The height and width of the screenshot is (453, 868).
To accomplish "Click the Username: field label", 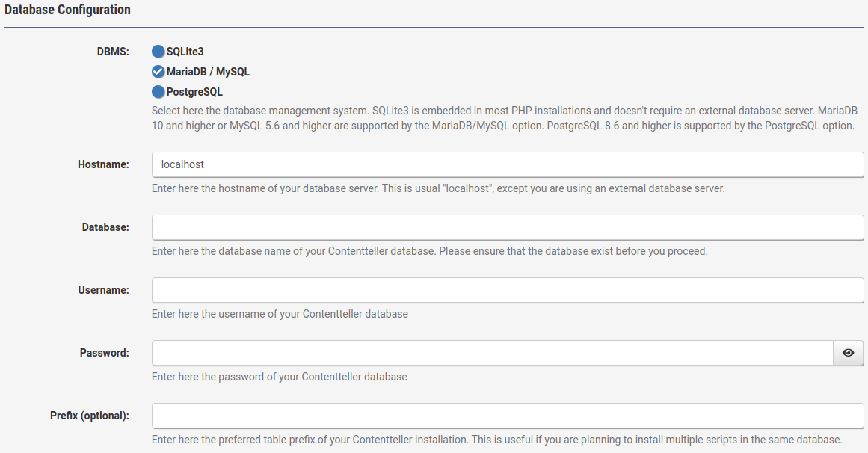I will pyautogui.click(x=103, y=290).
